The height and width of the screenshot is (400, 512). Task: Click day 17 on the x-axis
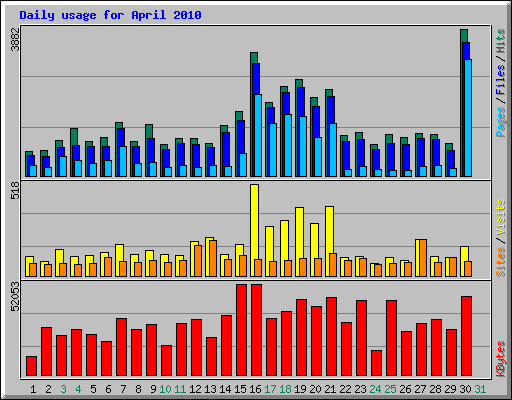pos(270,389)
